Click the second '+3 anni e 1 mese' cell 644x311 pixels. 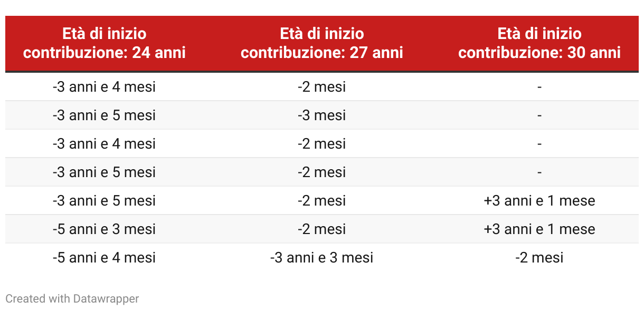(x=539, y=229)
